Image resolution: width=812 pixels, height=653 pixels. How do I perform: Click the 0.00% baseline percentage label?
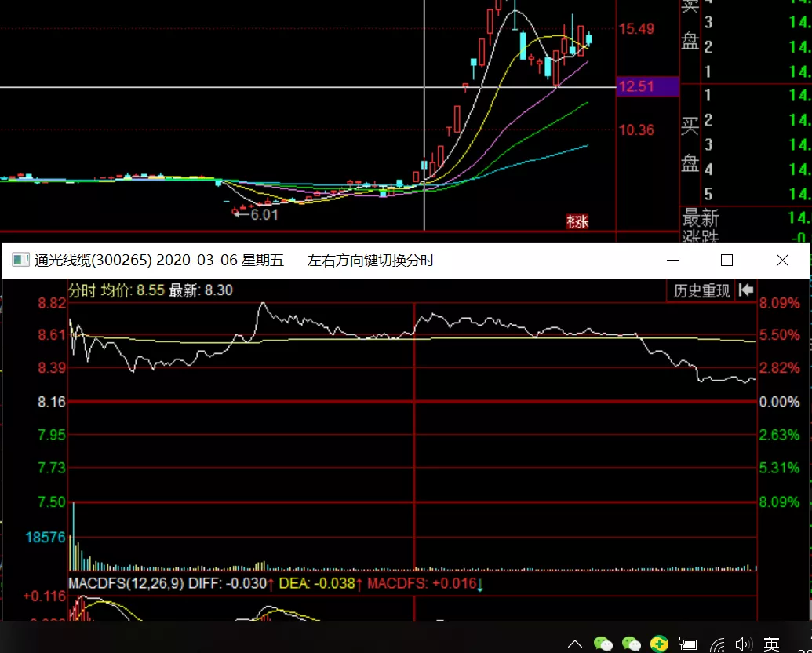click(x=780, y=402)
